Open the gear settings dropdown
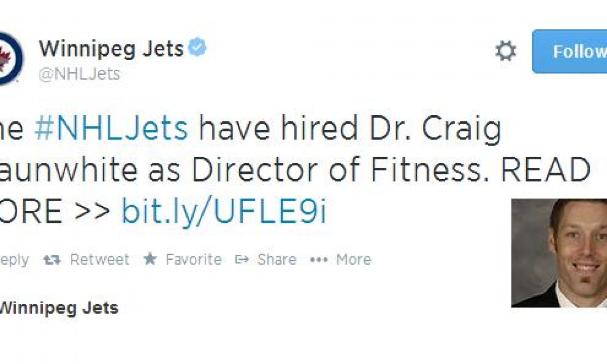Image resolution: width=607 pixels, height=364 pixels. pyautogui.click(x=505, y=52)
